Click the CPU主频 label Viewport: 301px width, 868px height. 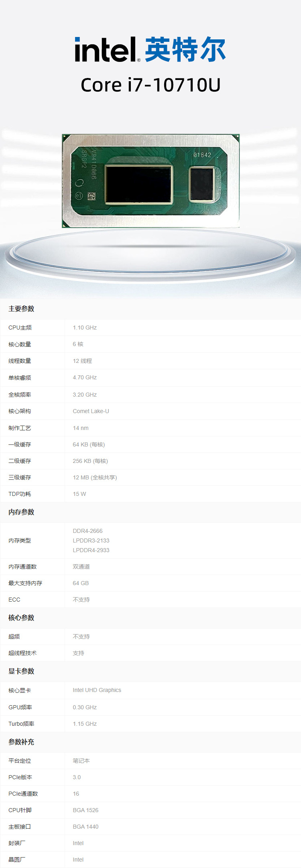coord(20,328)
